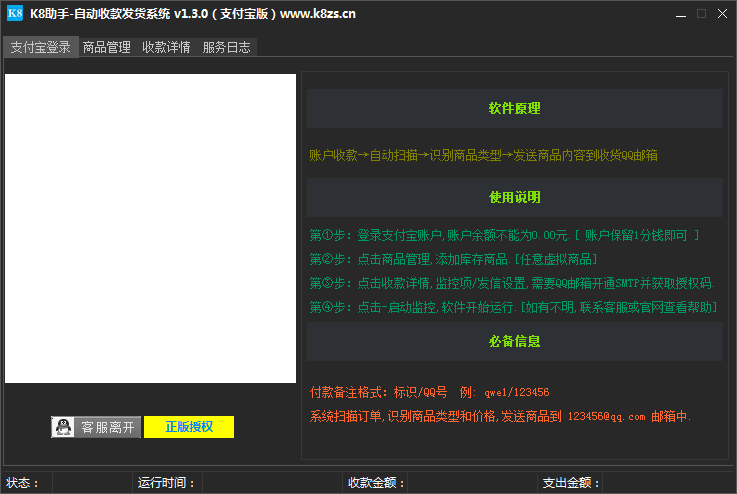Click the 第②步 商品管理 instruction line

[x=453, y=259]
